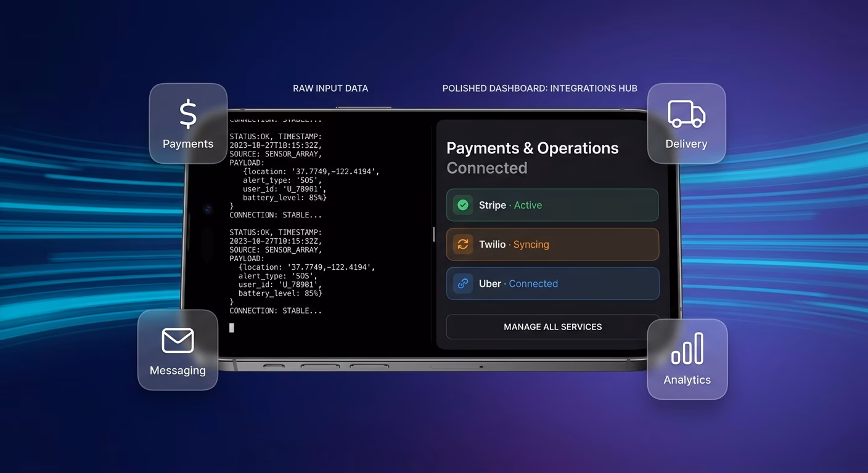Click the dollar sign Payments icon

(188, 115)
